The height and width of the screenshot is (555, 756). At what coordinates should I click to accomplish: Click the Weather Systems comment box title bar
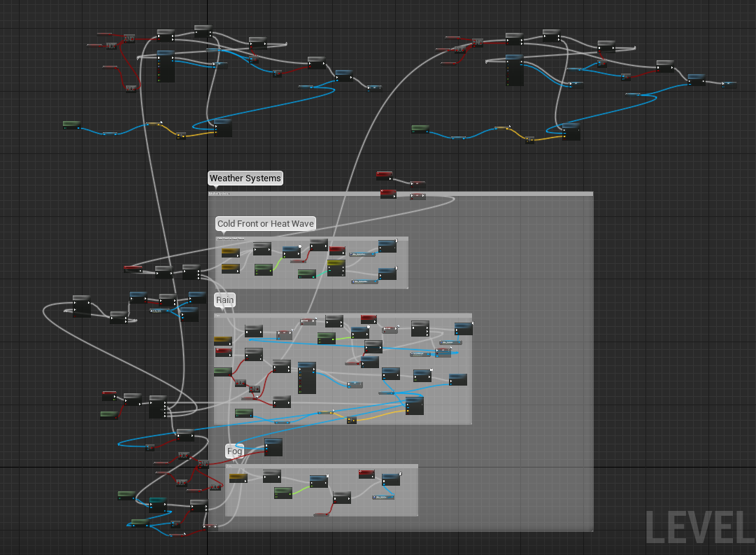pos(400,194)
